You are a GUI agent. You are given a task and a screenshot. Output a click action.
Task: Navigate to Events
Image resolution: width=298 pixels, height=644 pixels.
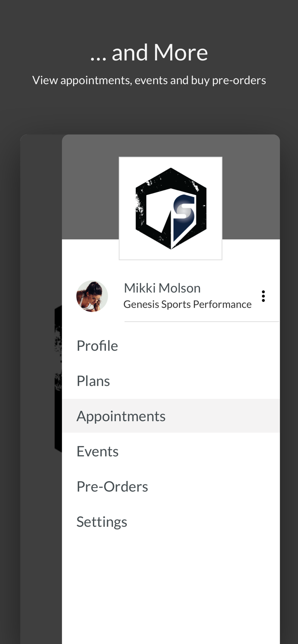(x=98, y=451)
